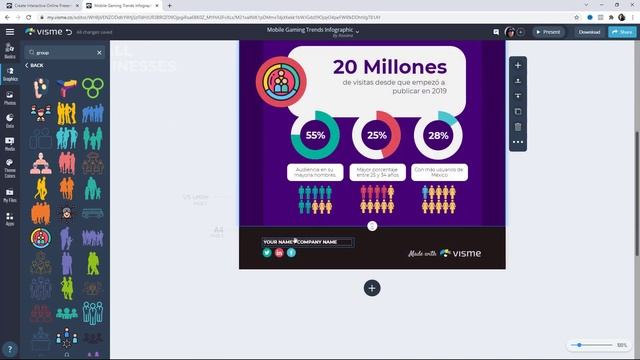Screen dimensions: 640x360
Task: Open the Apps panel
Action: click(10, 219)
